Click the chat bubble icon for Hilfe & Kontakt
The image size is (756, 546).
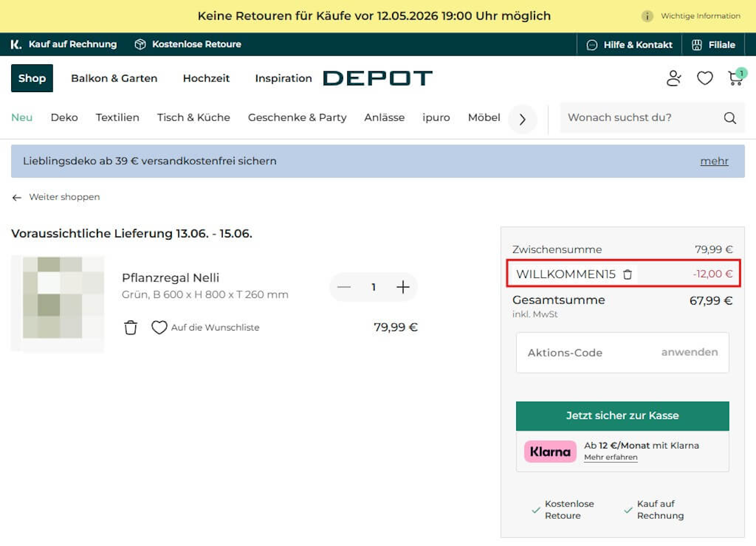click(592, 45)
